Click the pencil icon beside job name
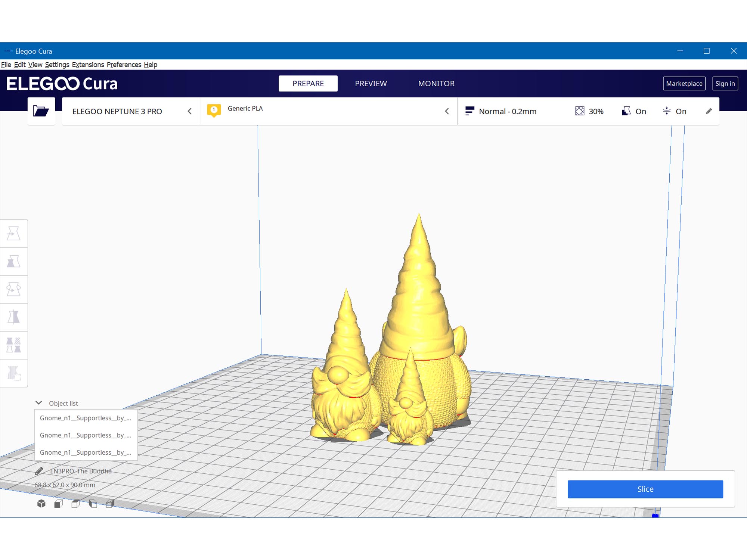This screenshot has height=560, width=747. point(39,471)
